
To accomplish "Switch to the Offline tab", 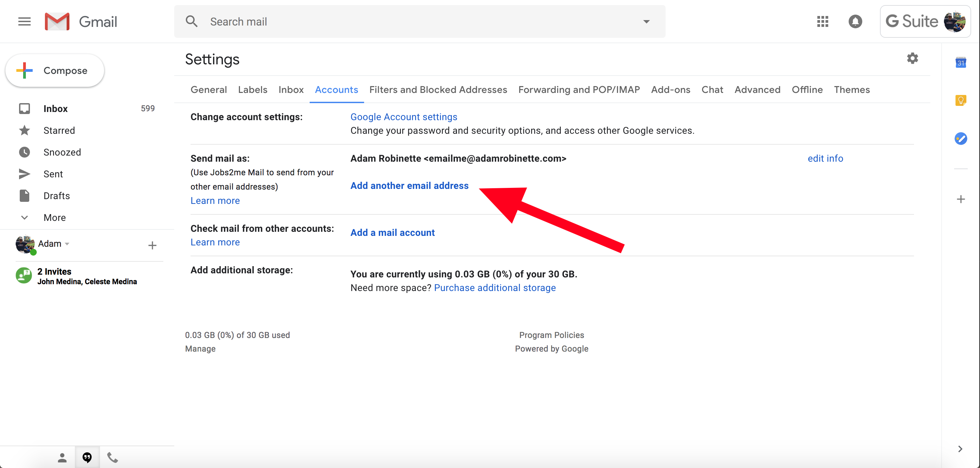I will (x=807, y=90).
